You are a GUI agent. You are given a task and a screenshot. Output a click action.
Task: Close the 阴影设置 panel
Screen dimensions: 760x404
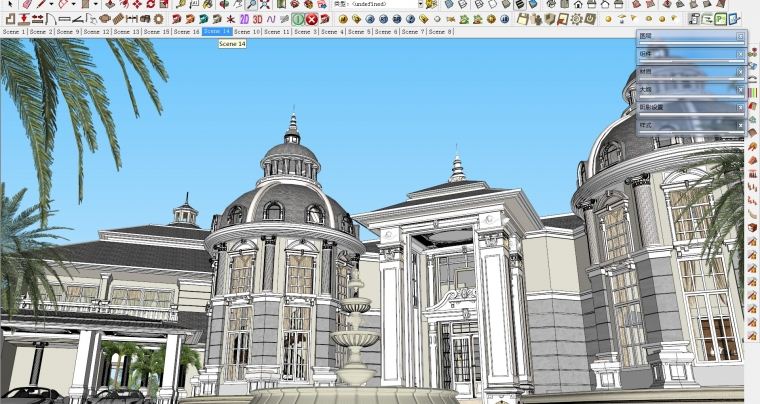click(x=740, y=106)
